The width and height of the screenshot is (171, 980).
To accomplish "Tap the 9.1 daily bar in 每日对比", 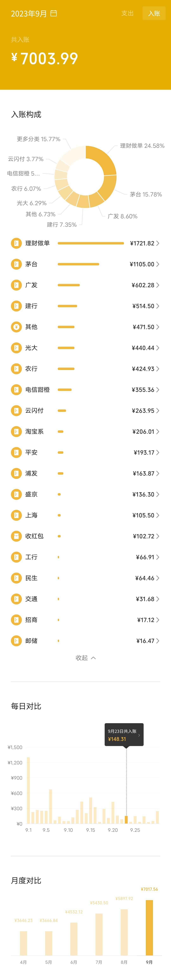I will point(28,796).
